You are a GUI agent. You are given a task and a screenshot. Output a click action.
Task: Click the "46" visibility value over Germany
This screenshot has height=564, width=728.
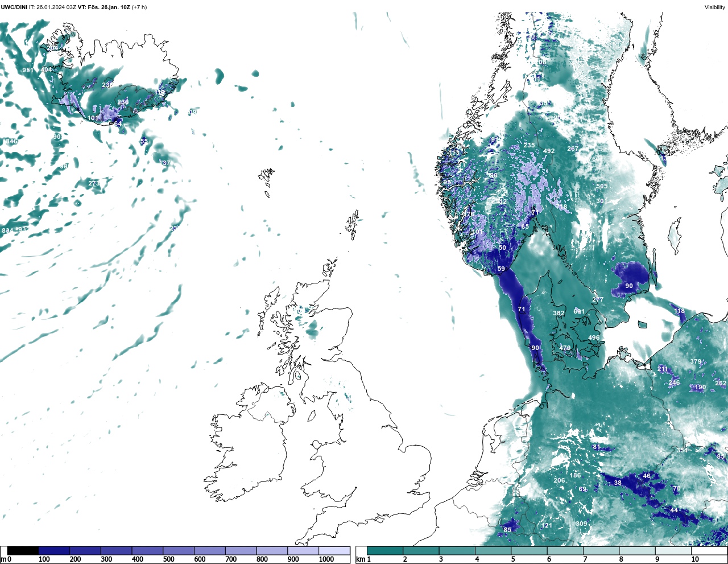tap(647, 476)
